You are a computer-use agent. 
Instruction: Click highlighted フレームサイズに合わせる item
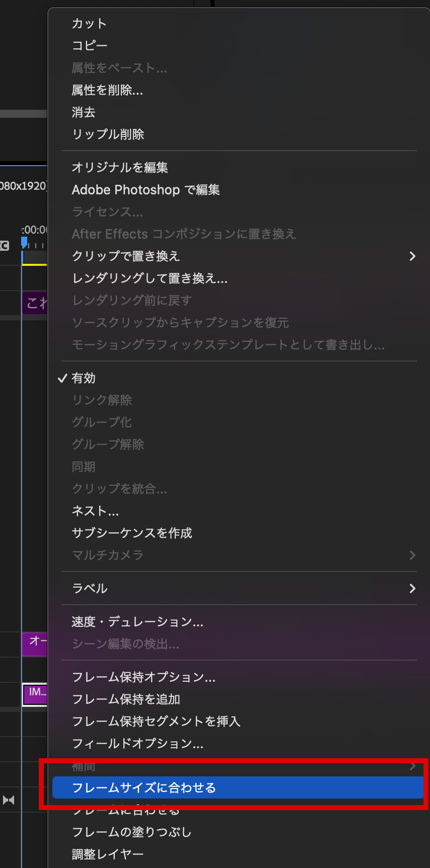(144, 788)
